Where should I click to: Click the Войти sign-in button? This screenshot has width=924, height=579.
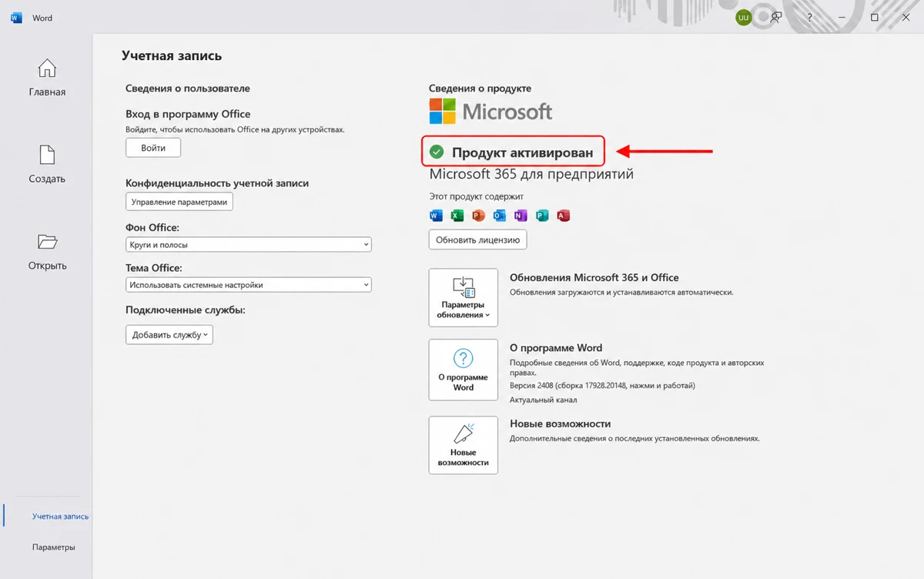pyautogui.click(x=153, y=148)
